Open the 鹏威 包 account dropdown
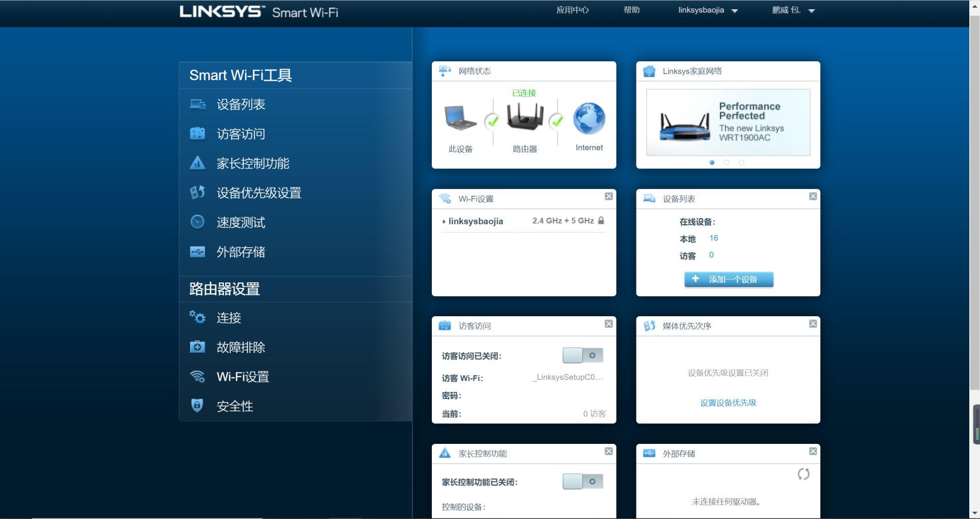The width and height of the screenshot is (980, 519). (793, 10)
